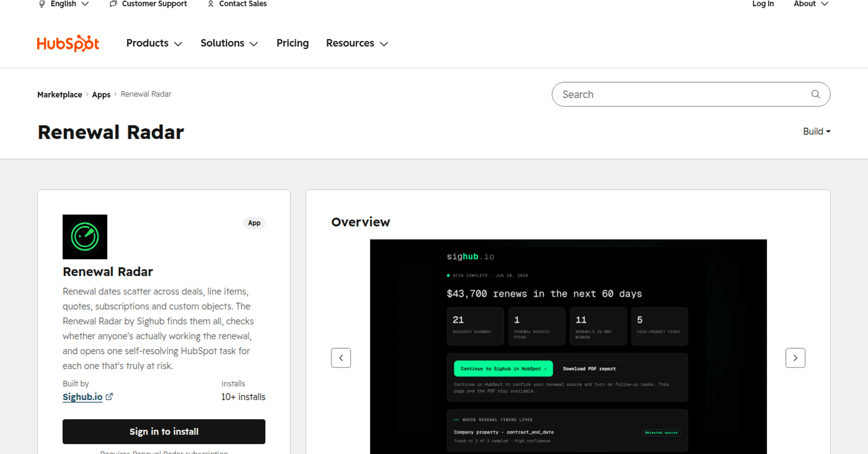Click the App badge label

(x=254, y=223)
